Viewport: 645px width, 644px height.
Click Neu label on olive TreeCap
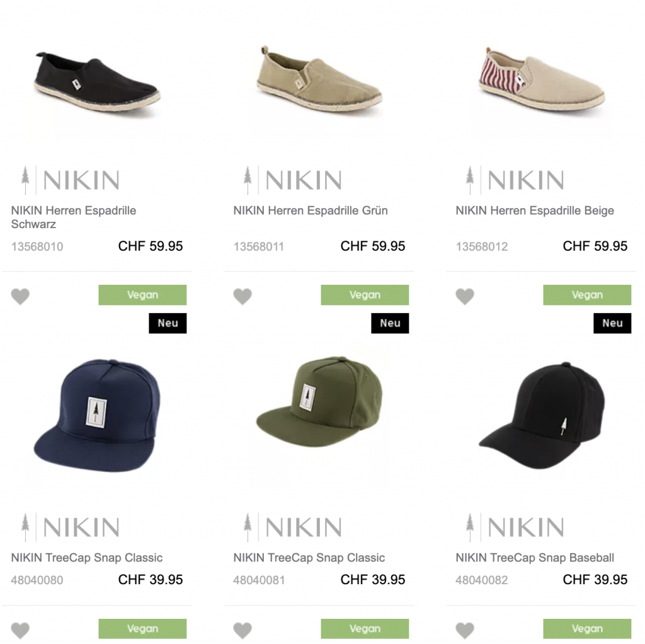pyautogui.click(x=390, y=323)
